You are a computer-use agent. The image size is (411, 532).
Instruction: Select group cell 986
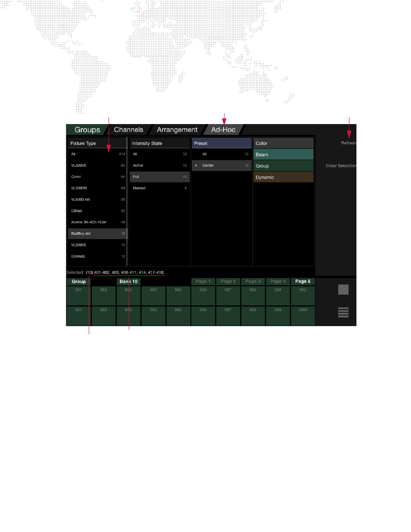[203, 296]
